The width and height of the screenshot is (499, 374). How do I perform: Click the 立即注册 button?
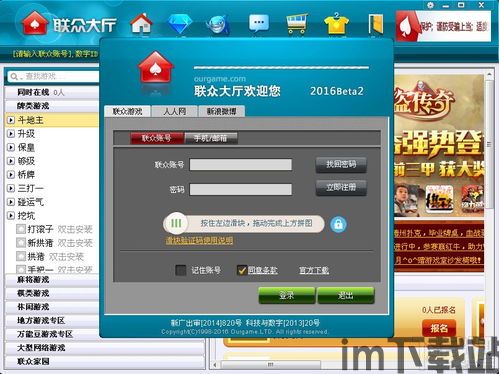[341, 187]
